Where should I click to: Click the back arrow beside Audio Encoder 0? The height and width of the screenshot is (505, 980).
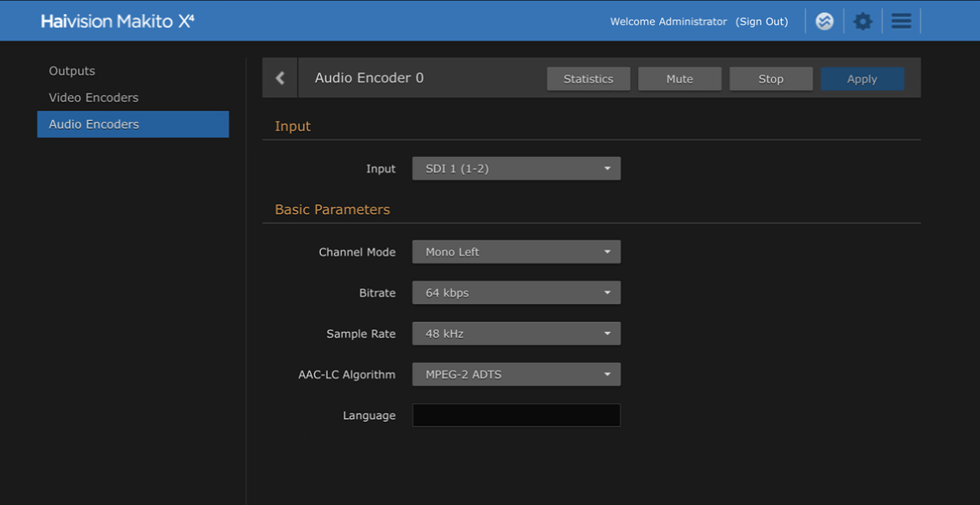point(280,78)
